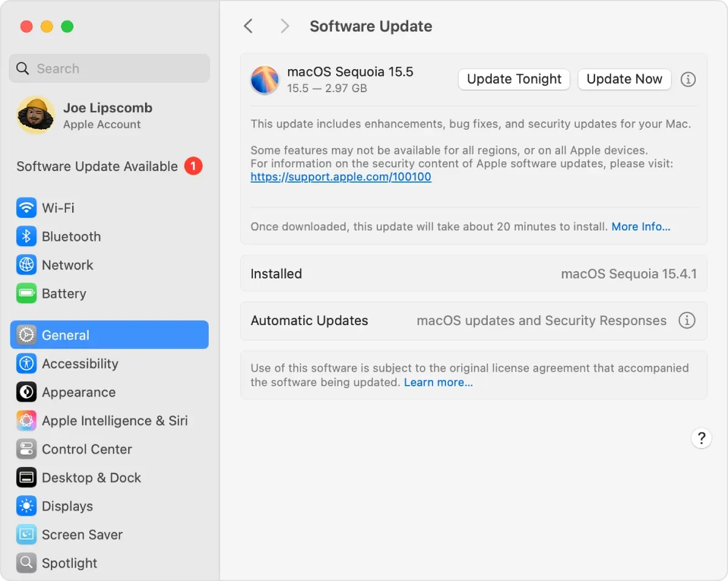Viewport: 728px width, 581px height.
Task: Select the Battery icon in sidebar
Action: click(26, 294)
